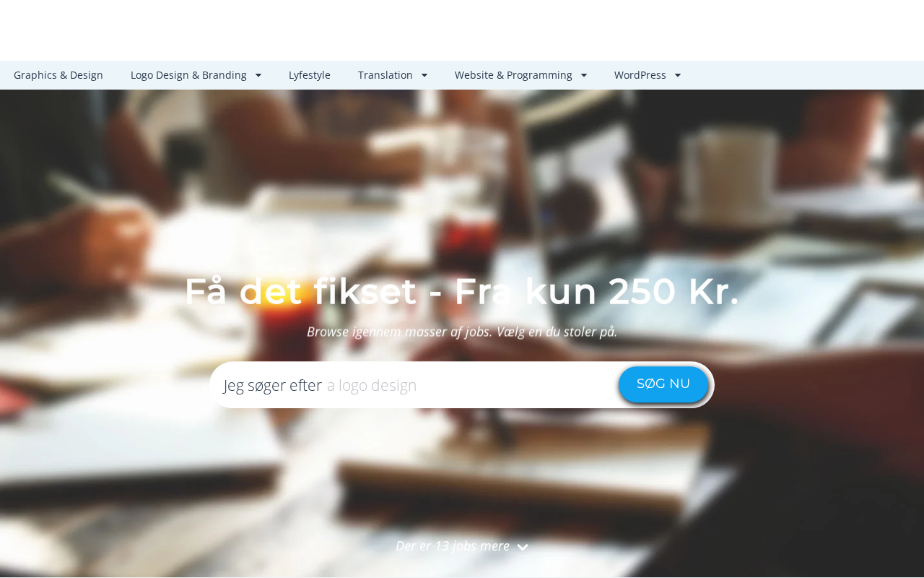Expand the WordPress dropdown arrow
Image resolution: width=924 pixels, height=578 pixels.
point(678,75)
